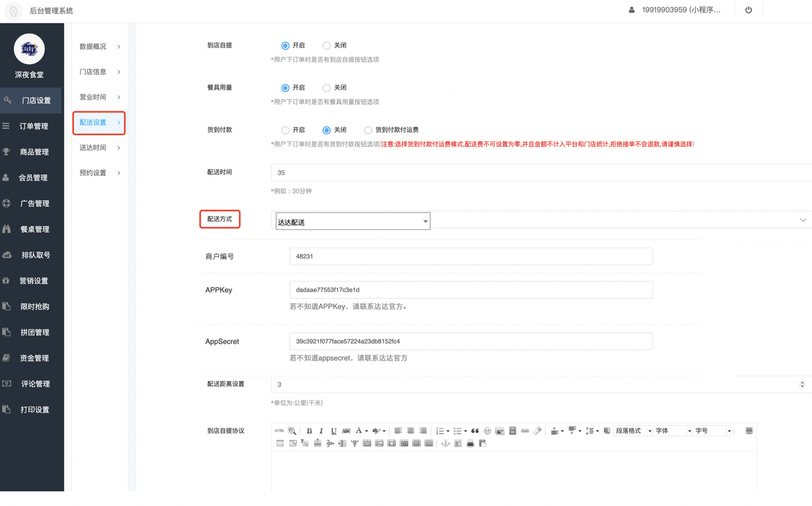Open 会员管理 in sidebar
Viewport: 812px width, 506px height.
[32, 178]
